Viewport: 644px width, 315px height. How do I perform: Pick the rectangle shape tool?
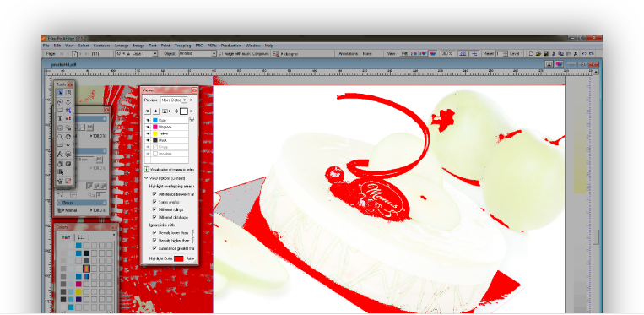click(60, 110)
